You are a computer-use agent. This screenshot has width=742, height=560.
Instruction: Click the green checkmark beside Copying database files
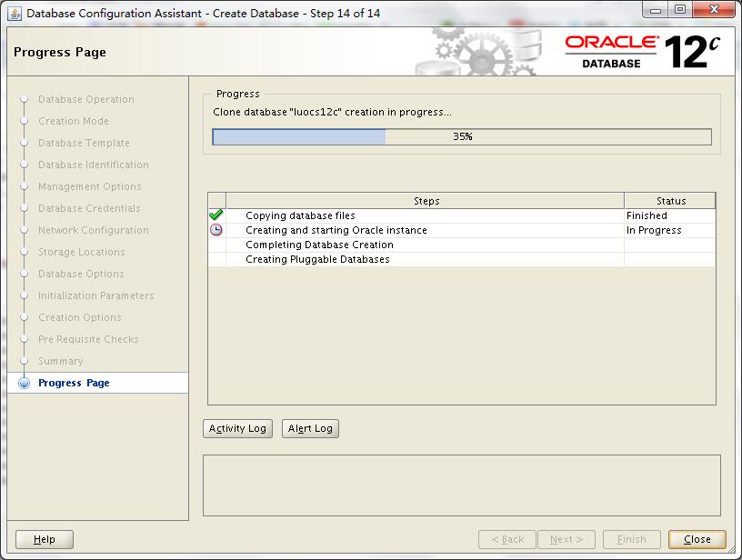tap(216, 215)
